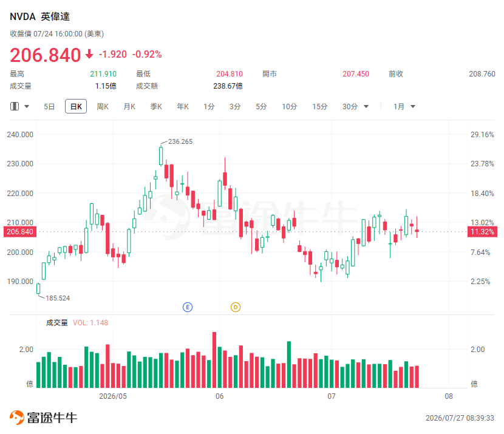The height and width of the screenshot is (434, 504).
Task: Click the 最高 value 211.910
Action: [103, 74]
